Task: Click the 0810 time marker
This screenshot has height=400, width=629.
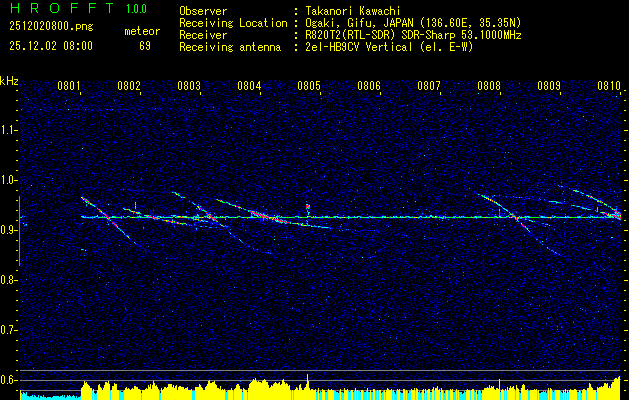Action: [609, 86]
